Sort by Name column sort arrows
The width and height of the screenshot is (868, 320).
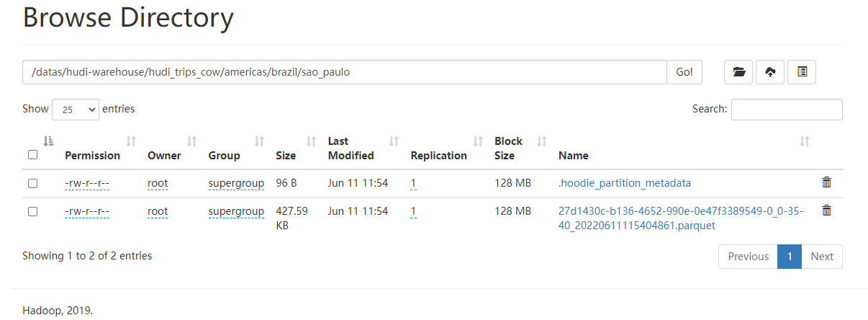coord(805,141)
